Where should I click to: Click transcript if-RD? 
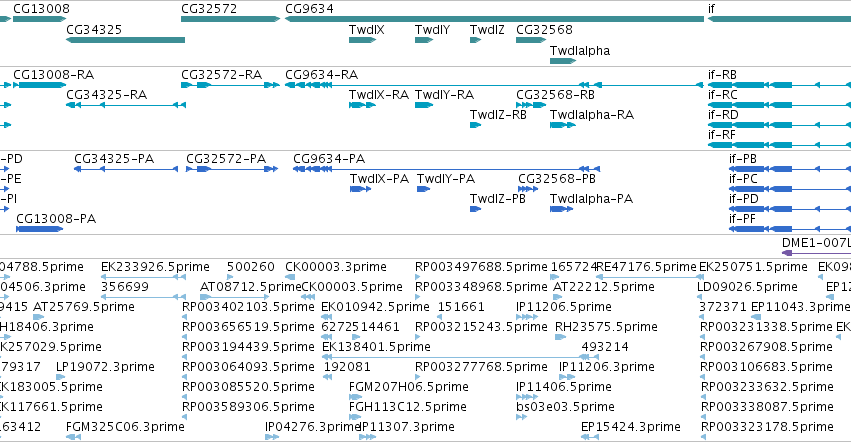tap(723, 115)
